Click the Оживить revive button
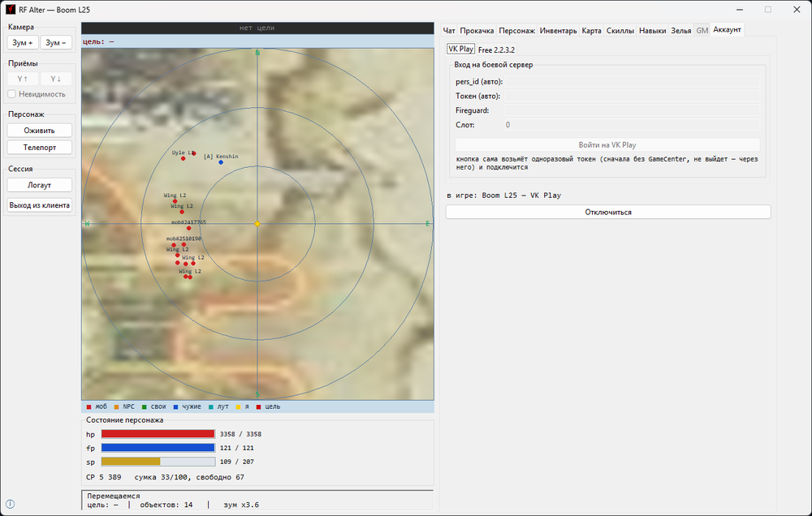 pyautogui.click(x=39, y=131)
